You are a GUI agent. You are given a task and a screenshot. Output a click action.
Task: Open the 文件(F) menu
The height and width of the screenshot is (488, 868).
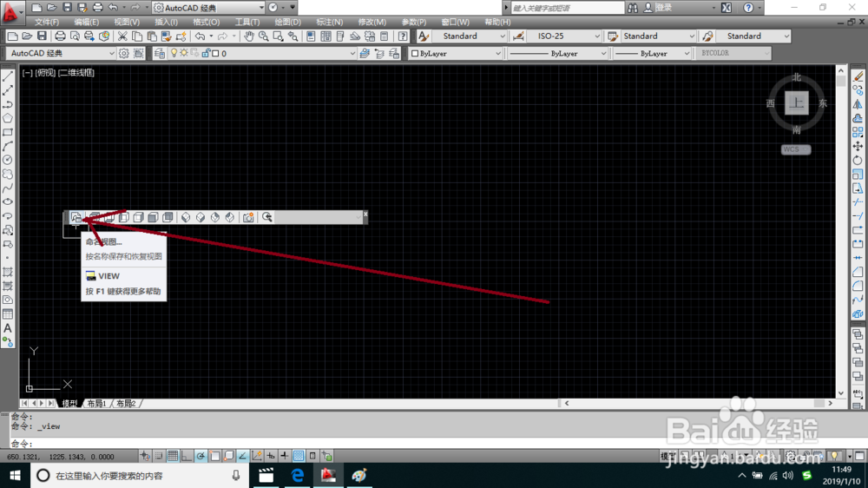click(47, 23)
